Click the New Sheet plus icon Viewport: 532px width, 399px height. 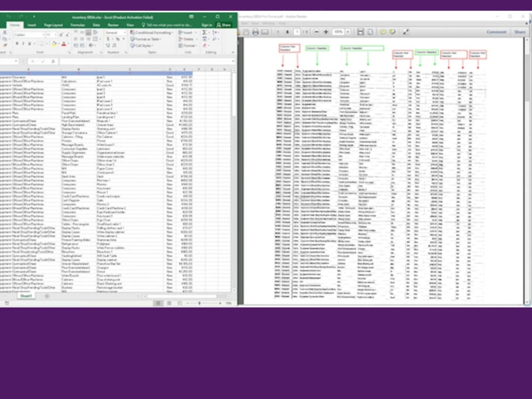point(47,296)
